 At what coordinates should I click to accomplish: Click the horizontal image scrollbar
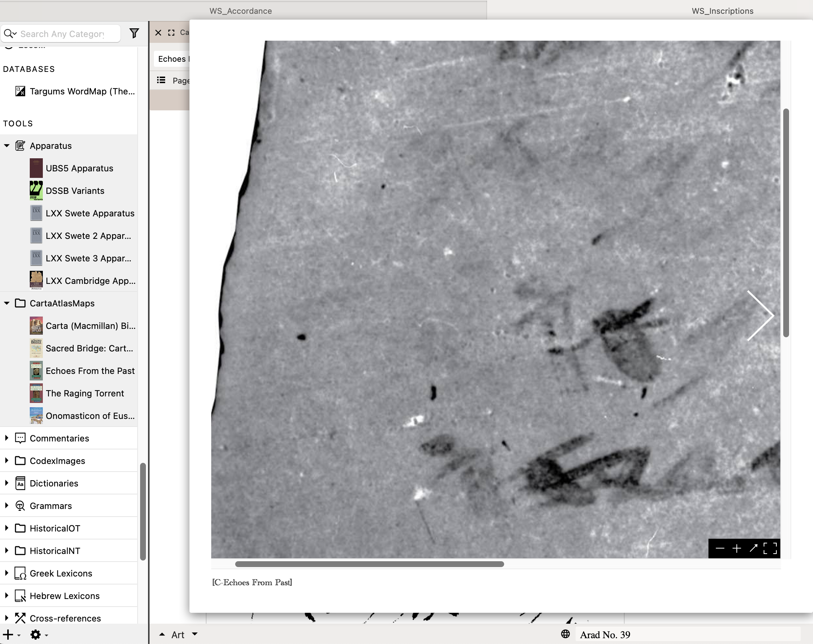[x=369, y=564]
